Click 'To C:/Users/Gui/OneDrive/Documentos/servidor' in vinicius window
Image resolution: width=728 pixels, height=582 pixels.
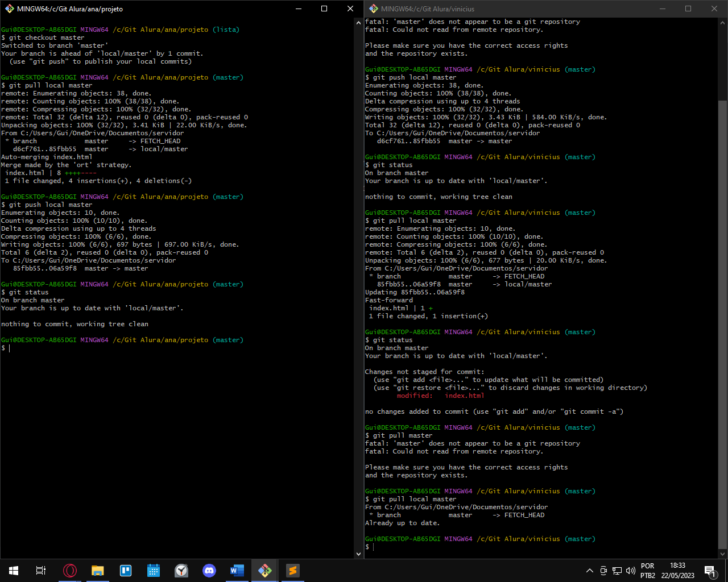coord(453,133)
